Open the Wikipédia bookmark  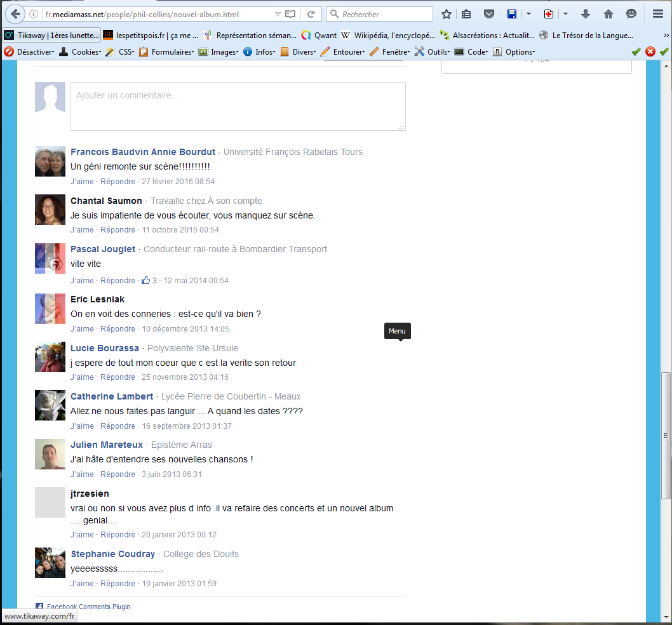[387, 36]
